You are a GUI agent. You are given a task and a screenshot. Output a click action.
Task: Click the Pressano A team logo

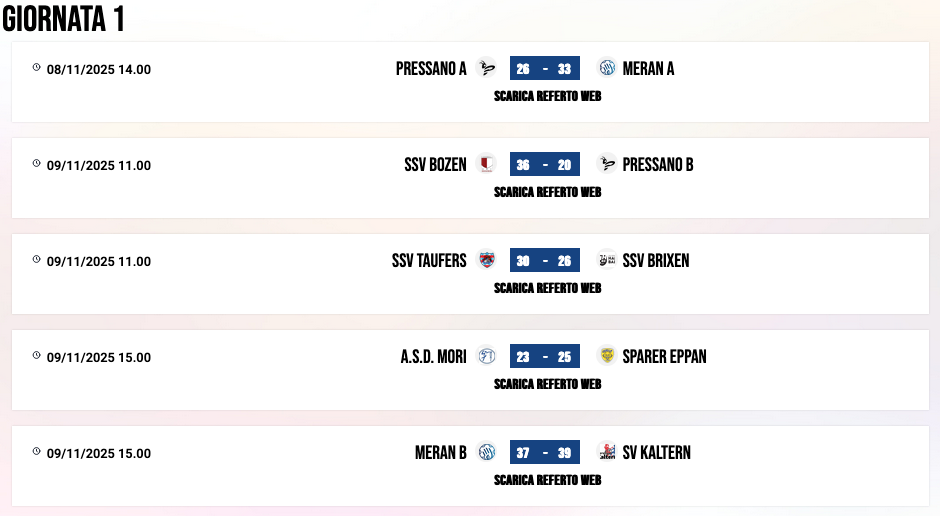click(487, 68)
